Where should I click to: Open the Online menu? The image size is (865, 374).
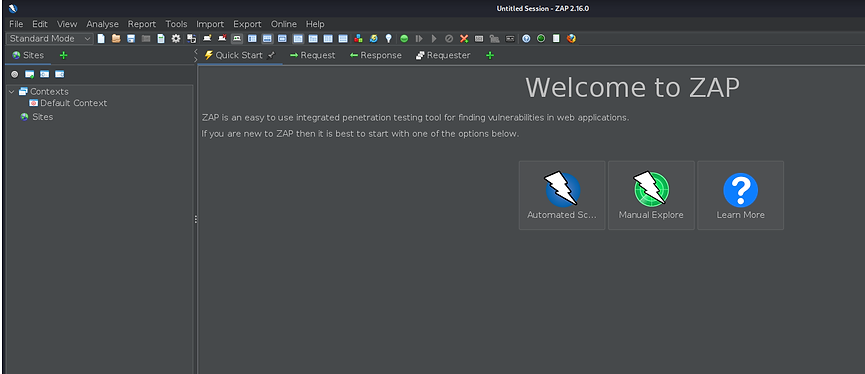[284, 24]
